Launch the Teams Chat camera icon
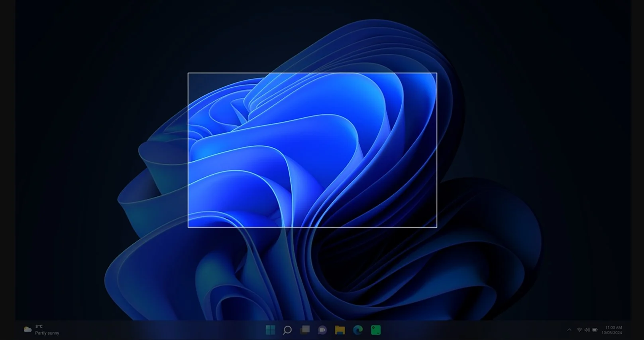This screenshot has height=340, width=644. point(322,330)
